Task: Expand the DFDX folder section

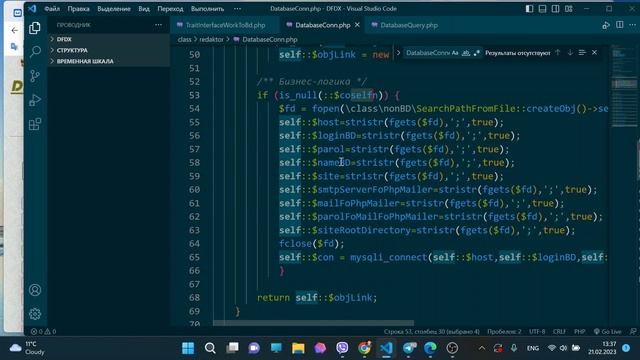Action: coord(109,39)
